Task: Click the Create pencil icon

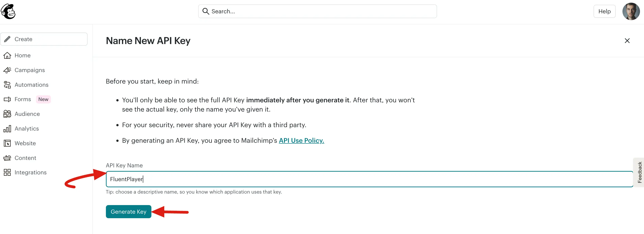Action: click(7, 39)
